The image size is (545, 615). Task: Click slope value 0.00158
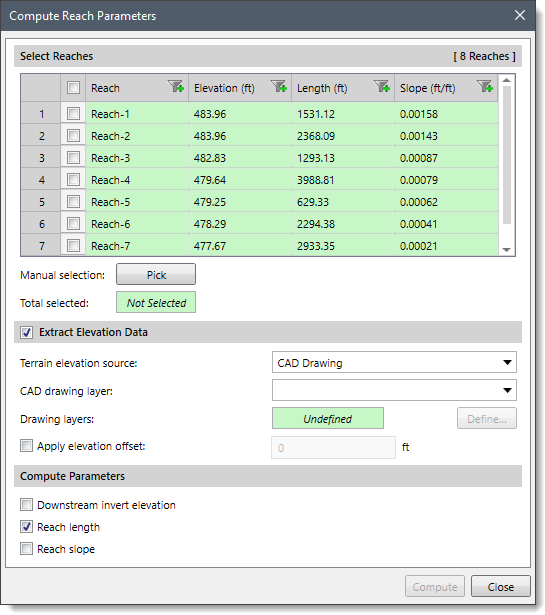tap(419, 114)
